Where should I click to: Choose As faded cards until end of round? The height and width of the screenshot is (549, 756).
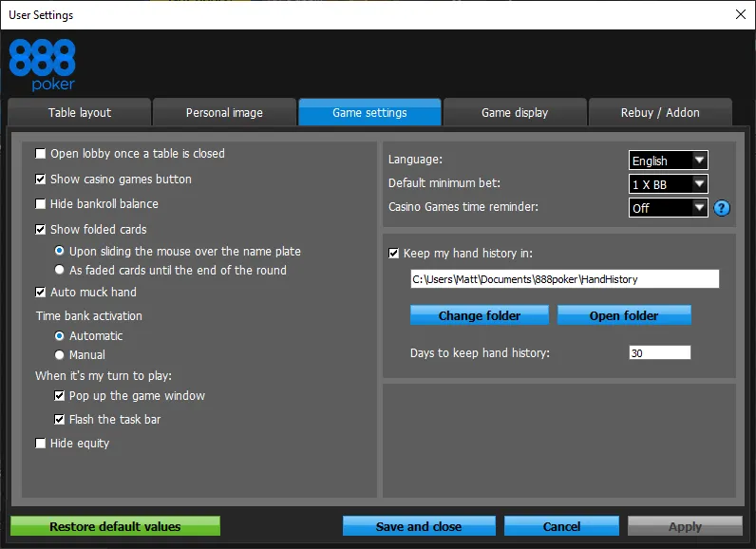point(60,271)
